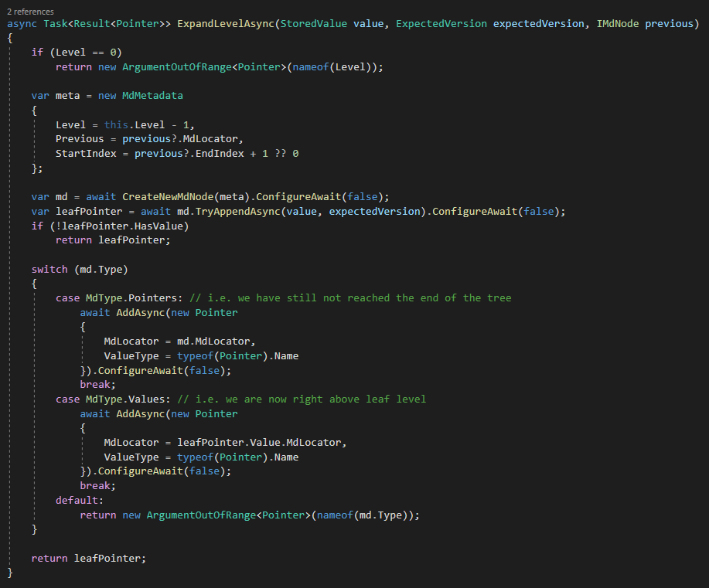Image resolution: width=709 pixels, height=588 pixels.
Task: Click the IMdNode parameter type
Action: (617, 23)
